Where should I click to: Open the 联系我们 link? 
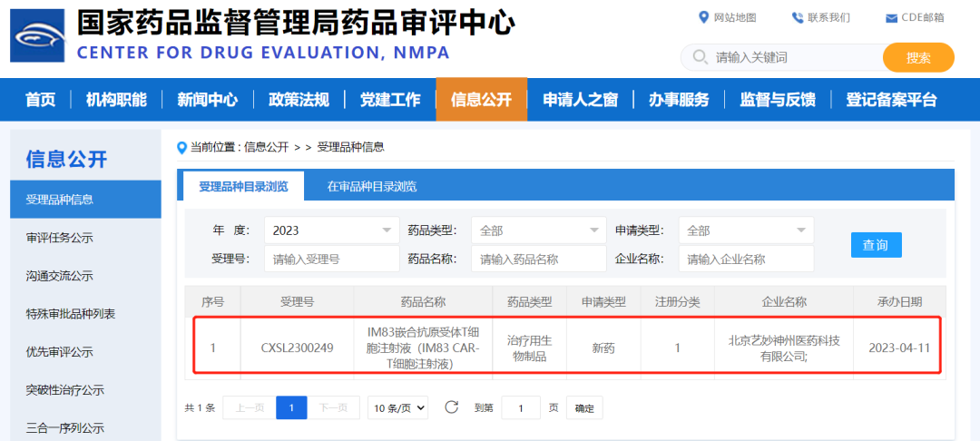(828, 17)
